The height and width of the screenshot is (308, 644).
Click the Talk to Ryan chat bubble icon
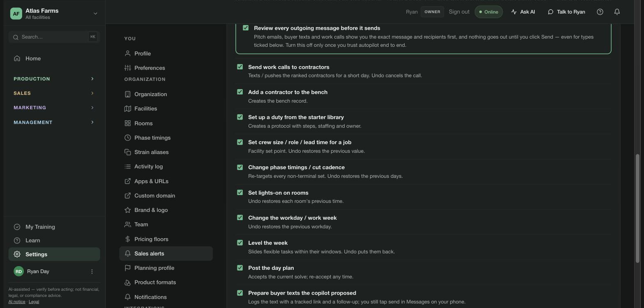coord(551,12)
